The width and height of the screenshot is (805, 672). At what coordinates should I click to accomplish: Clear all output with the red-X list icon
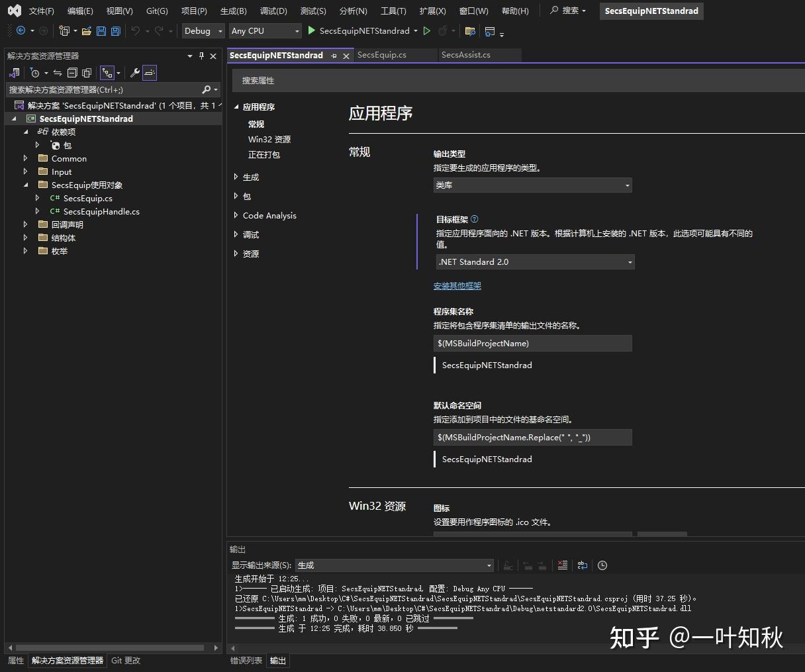pos(562,565)
